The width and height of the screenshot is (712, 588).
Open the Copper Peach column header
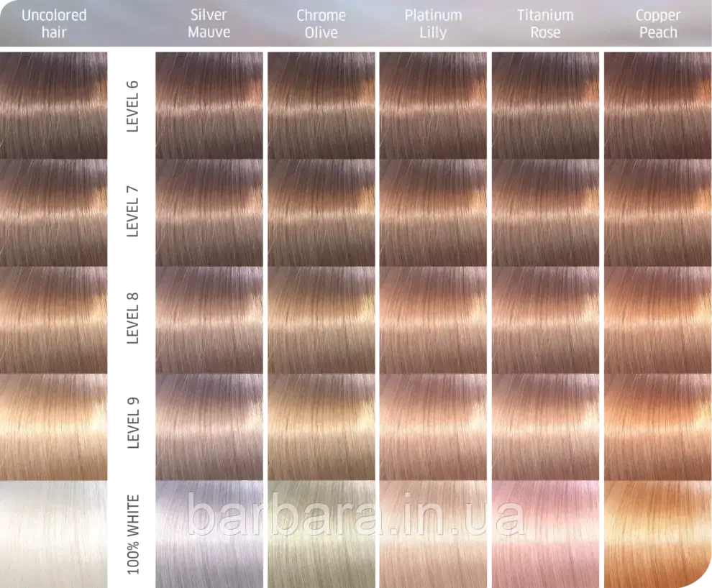click(x=659, y=23)
